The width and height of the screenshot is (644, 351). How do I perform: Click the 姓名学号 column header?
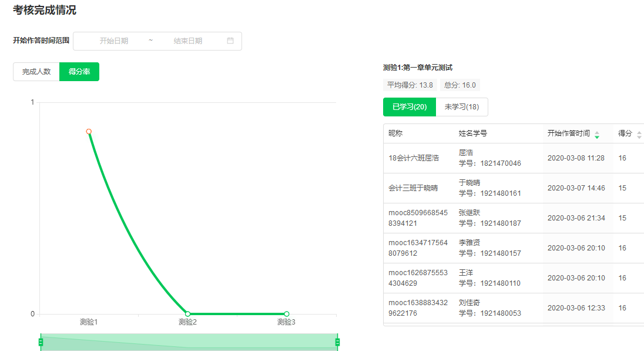click(x=473, y=133)
